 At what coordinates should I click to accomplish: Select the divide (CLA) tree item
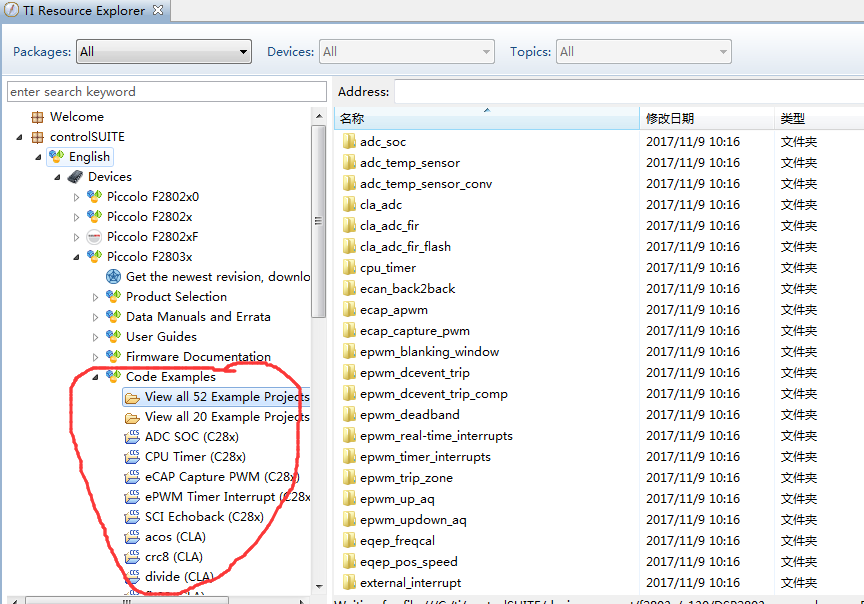[179, 576]
